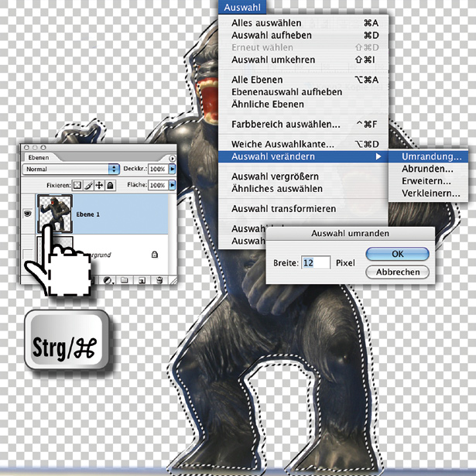Viewport: 476px width, 476px height.
Task: Click the Deckkr. 100% value field
Action: (158, 169)
